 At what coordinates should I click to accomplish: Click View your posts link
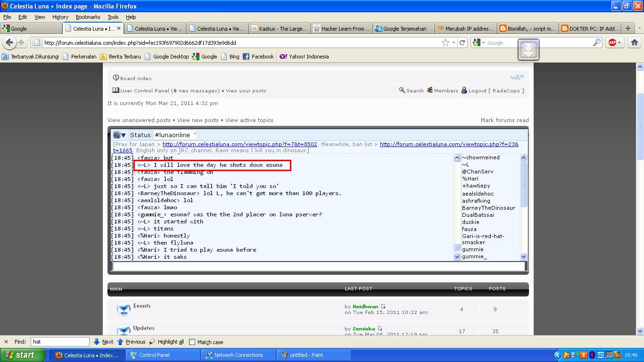click(246, 91)
